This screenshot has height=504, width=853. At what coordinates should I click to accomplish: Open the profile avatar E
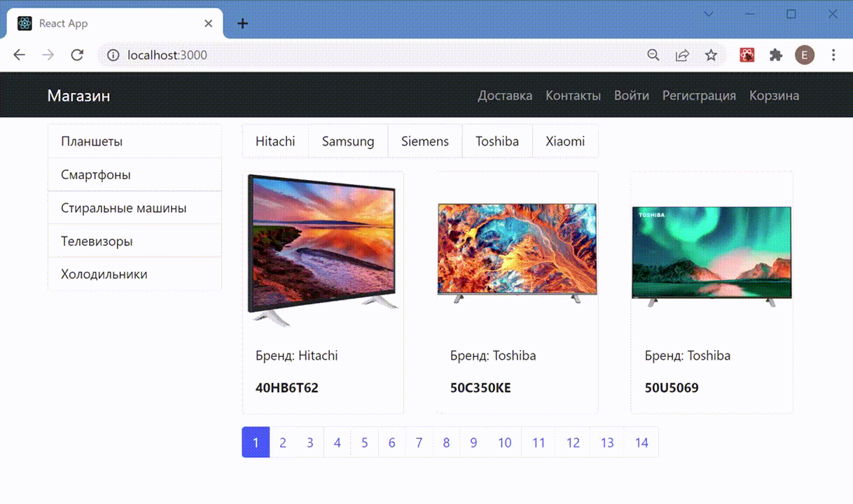click(x=805, y=55)
